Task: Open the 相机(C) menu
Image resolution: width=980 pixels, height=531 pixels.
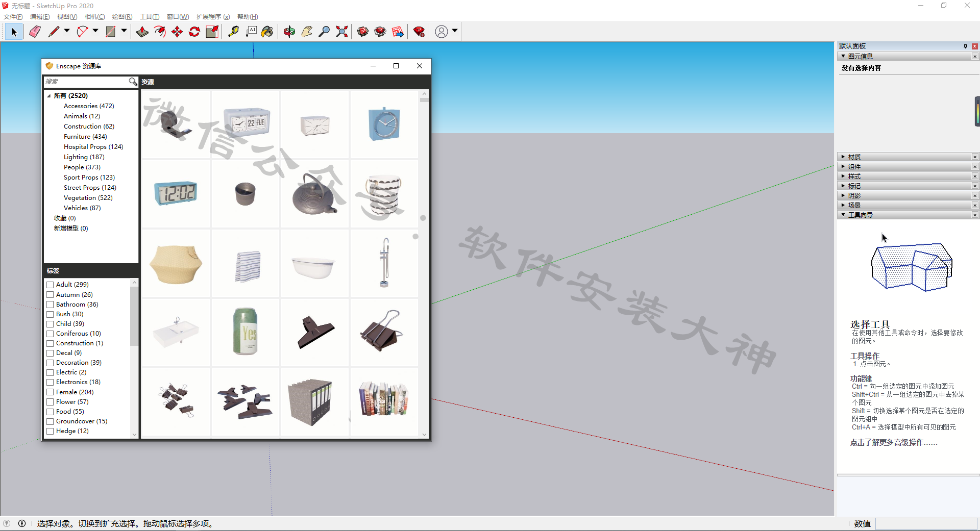Action: (94, 17)
